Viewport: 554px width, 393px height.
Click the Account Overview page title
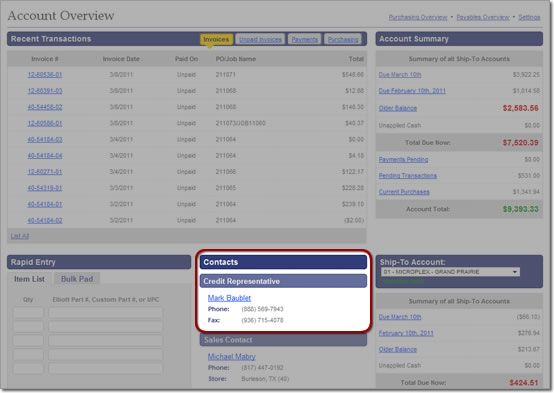point(61,16)
